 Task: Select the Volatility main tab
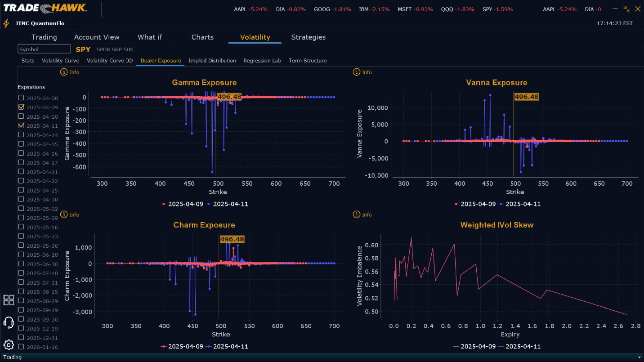click(x=255, y=37)
